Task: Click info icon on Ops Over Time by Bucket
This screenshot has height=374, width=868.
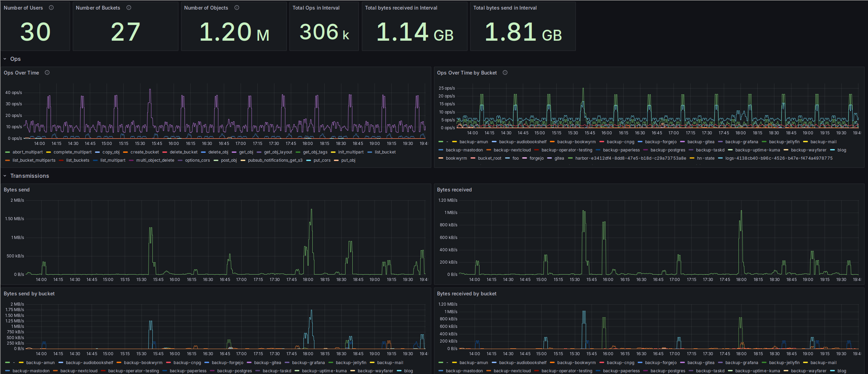Action: coord(505,72)
